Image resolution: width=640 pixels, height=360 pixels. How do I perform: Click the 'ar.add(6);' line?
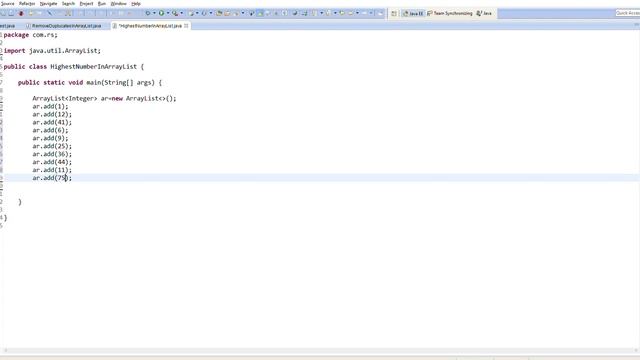click(50, 130)
